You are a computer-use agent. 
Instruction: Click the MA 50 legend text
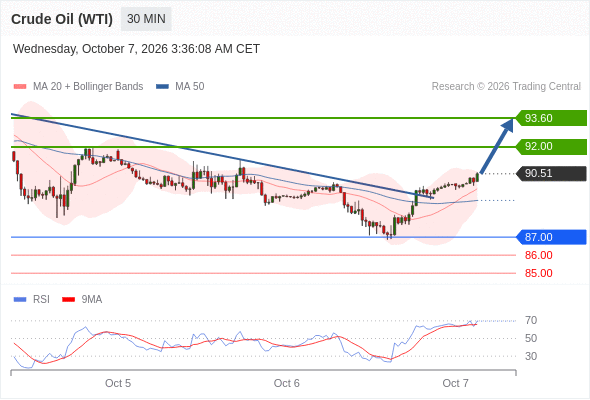[x=190, y=87]
